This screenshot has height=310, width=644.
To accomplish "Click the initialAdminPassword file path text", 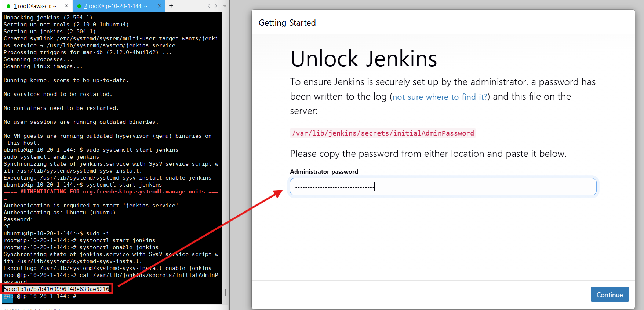I will [383, 133].
